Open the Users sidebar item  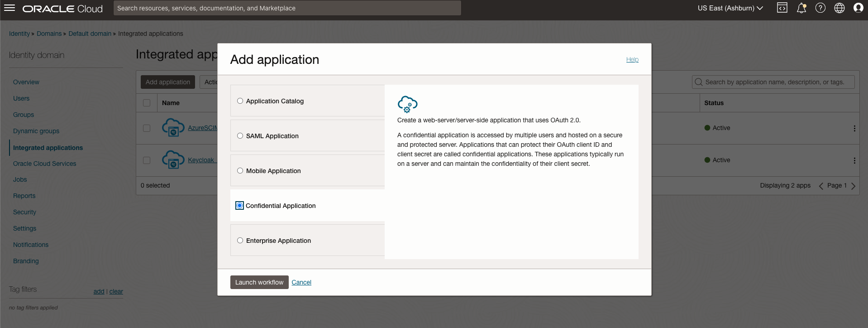tap(21, 98)
